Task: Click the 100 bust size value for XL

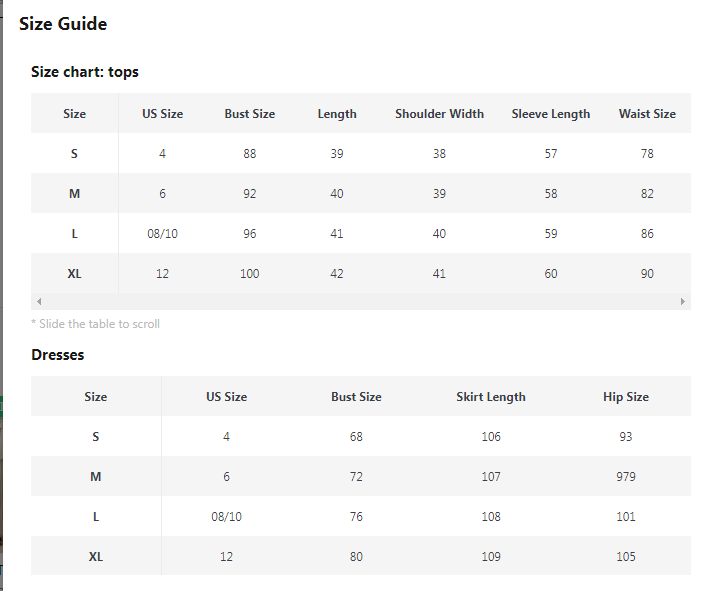Action: tap(250, 274)
